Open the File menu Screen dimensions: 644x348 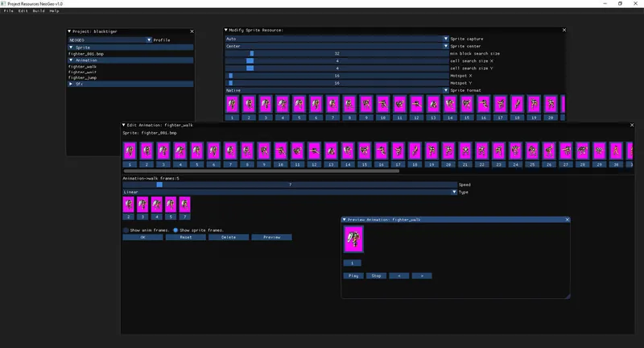click(x=9, y=11)
